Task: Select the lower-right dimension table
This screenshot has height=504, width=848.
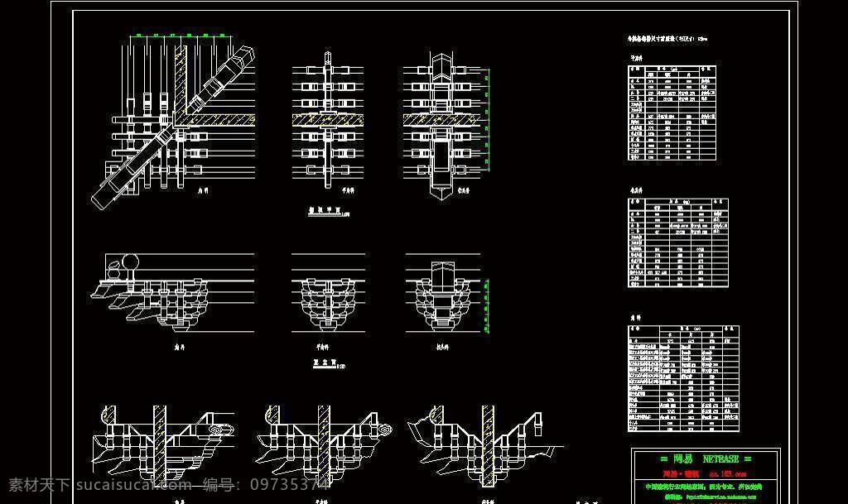Action: click(683, 378)
